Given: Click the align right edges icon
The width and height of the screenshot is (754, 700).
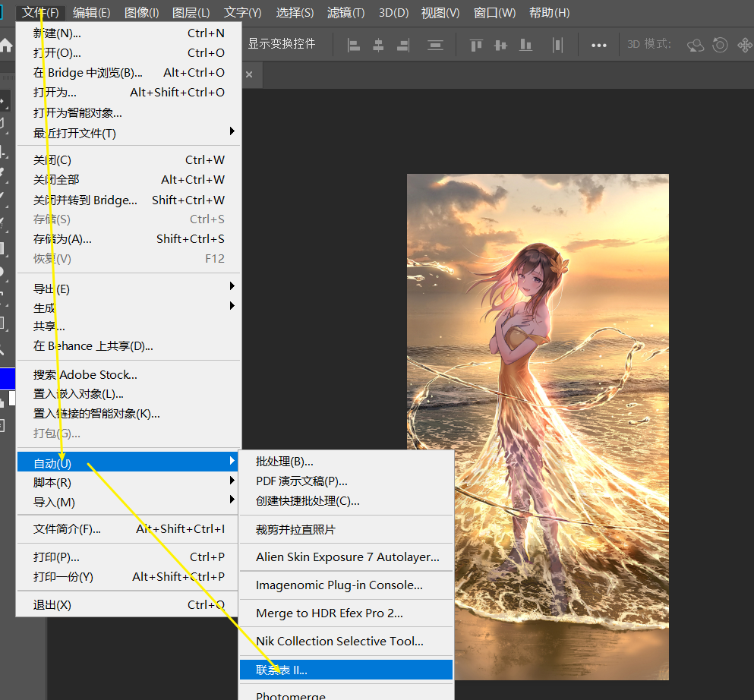Looking at the screenshot, I should [x=403, y=46].
